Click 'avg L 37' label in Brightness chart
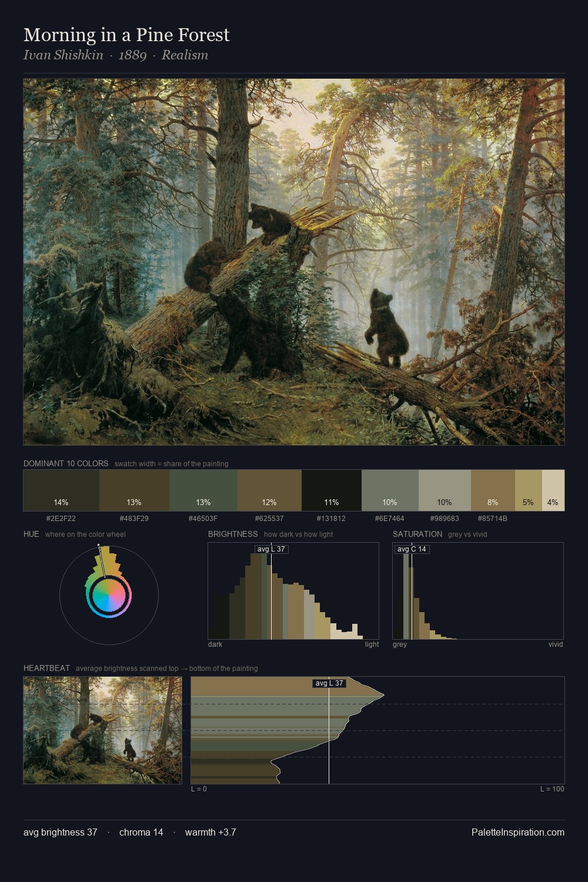 (271, 549)
